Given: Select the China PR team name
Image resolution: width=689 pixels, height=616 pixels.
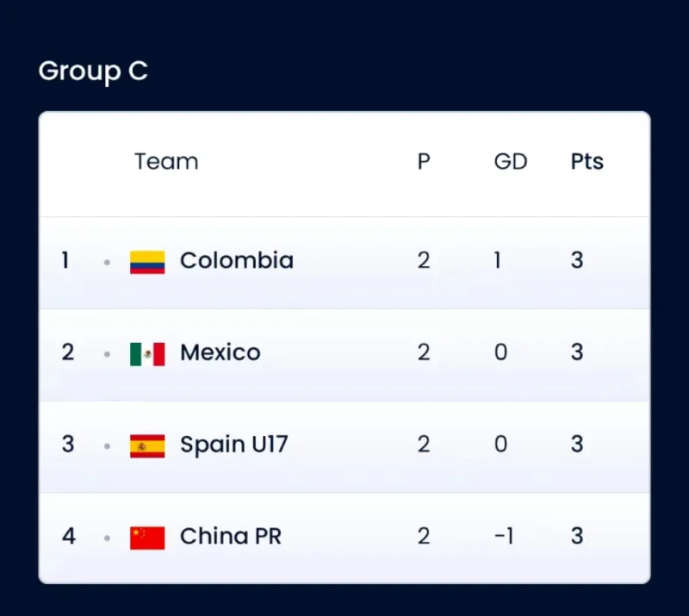Looking at the screenshot, I should pos(230,537).
